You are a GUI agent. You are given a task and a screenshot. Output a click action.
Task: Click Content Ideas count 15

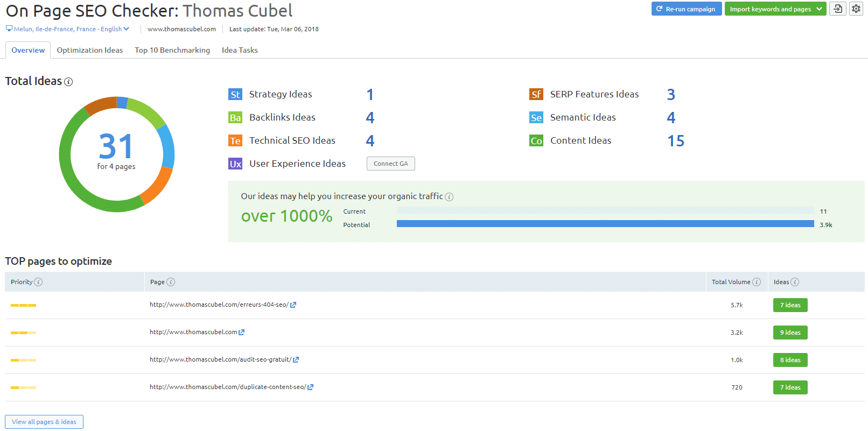pos(676,141)
